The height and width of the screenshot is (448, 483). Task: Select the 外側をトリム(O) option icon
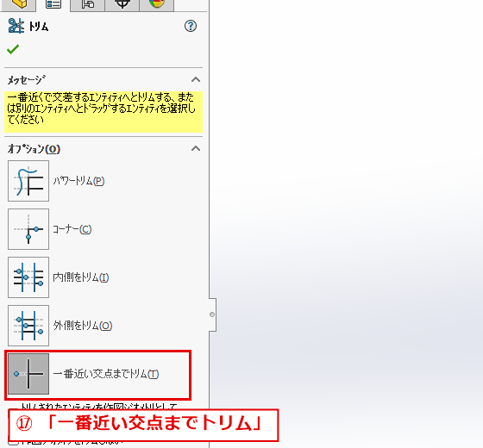point(28,326)
